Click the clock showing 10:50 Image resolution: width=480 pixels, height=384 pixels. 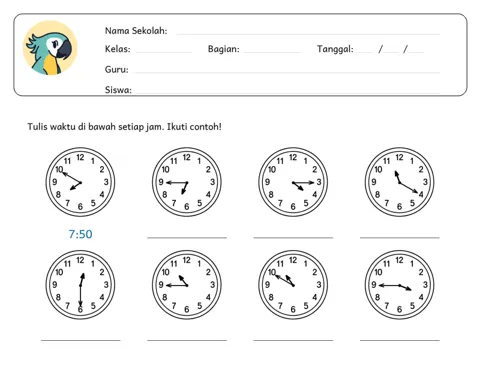pyautogui.click(x=293, y=285)
